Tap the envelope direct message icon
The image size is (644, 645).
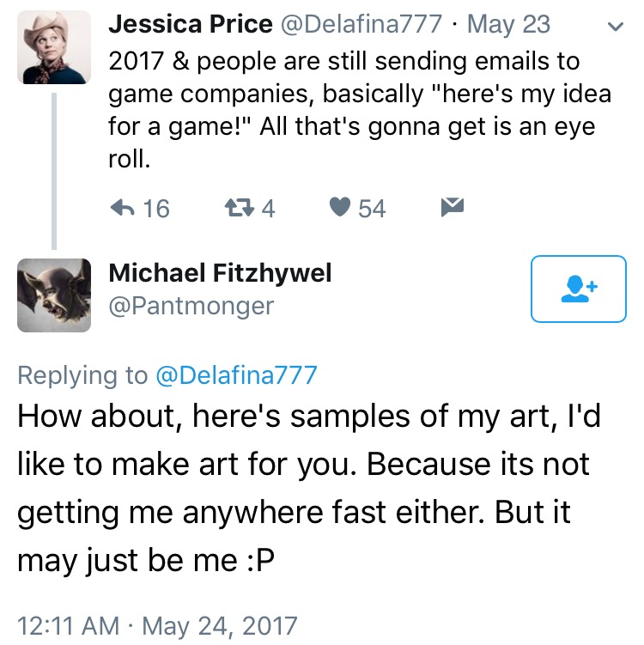tap(452, 207)
